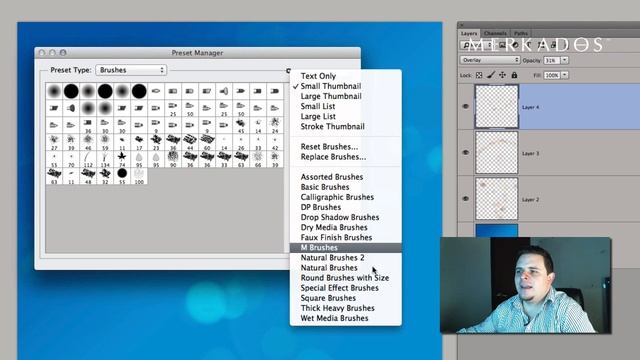Choose Small List view
This screenshot has height=360, width=640.
click(x=318, y=106)
